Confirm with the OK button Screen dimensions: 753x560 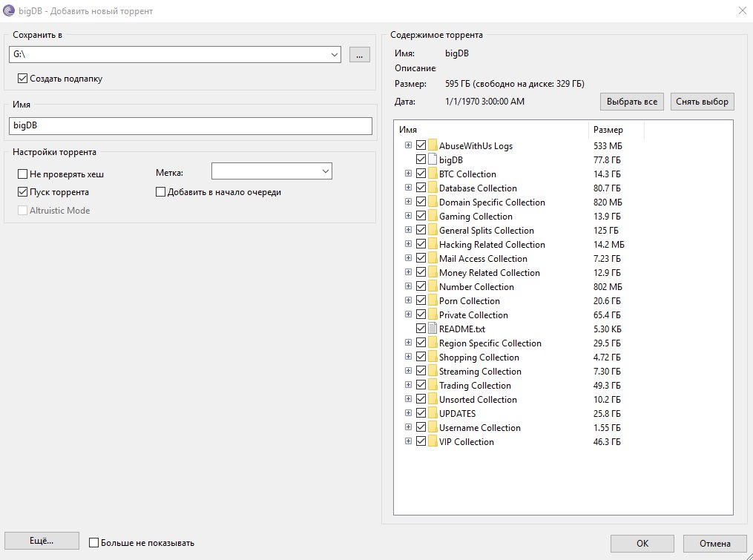click(x=642, y=543)
